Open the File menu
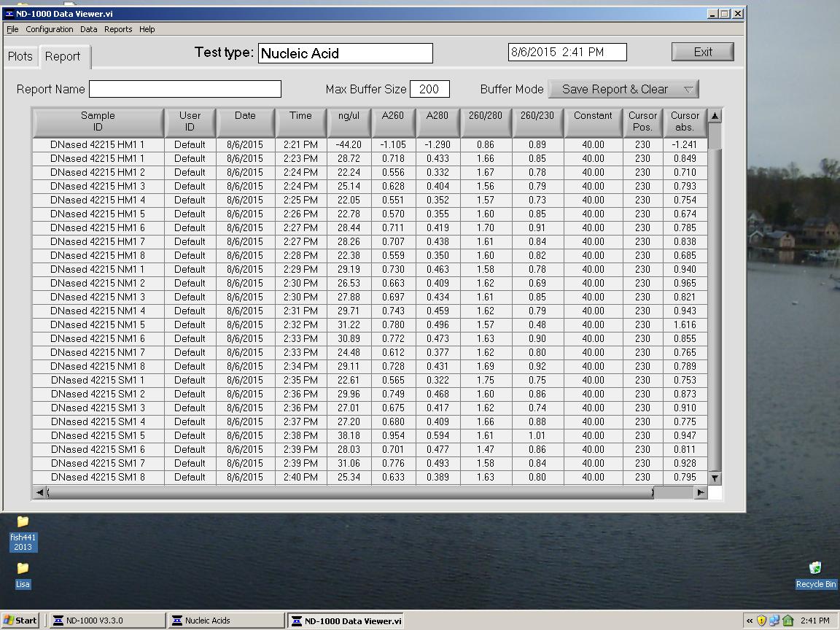This screenshot has height=630, width=840. coord(12,29)
